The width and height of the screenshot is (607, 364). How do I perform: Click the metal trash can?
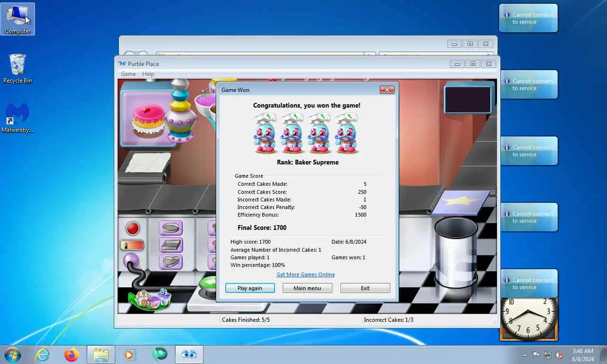coord(456,252)
